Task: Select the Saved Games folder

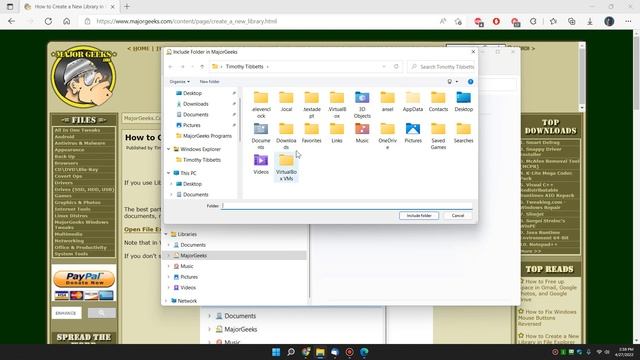Action: pyautogui.click(x=438, y=136)
